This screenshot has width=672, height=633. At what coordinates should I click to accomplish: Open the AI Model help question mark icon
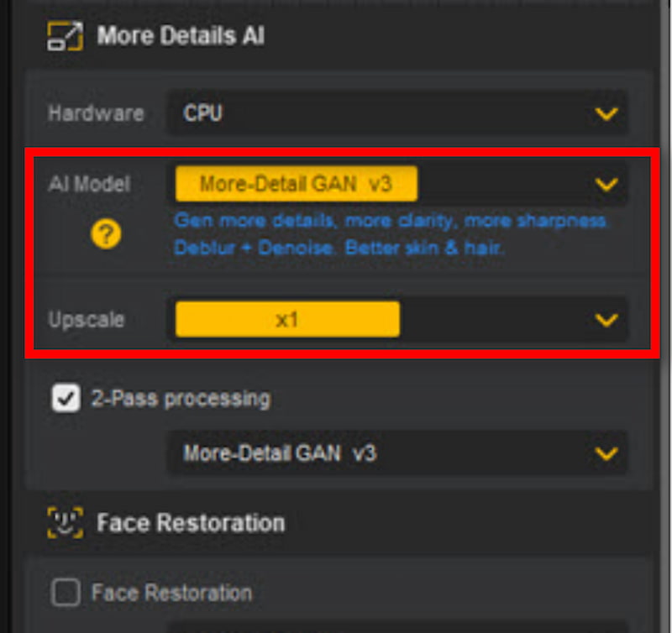click(106, 234)
